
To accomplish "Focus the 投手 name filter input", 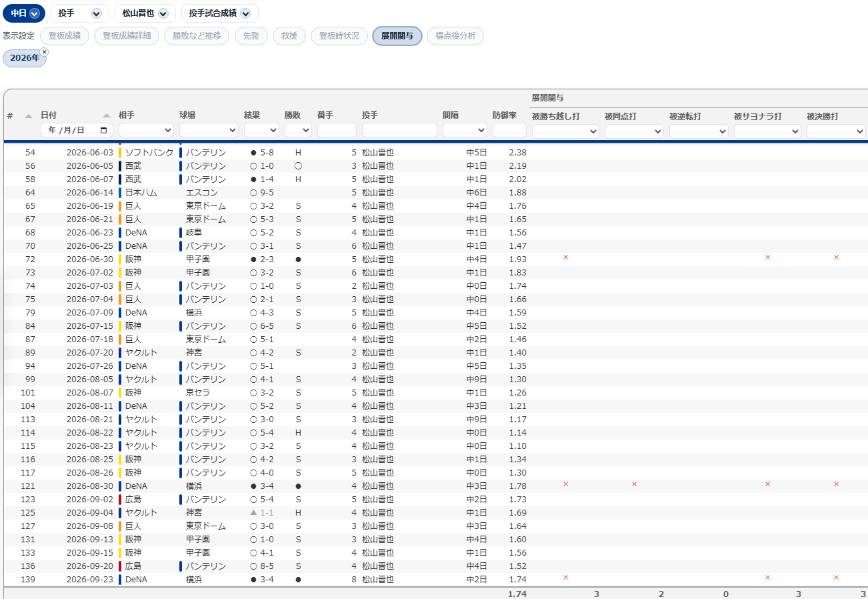I will [x=399, y=130].
